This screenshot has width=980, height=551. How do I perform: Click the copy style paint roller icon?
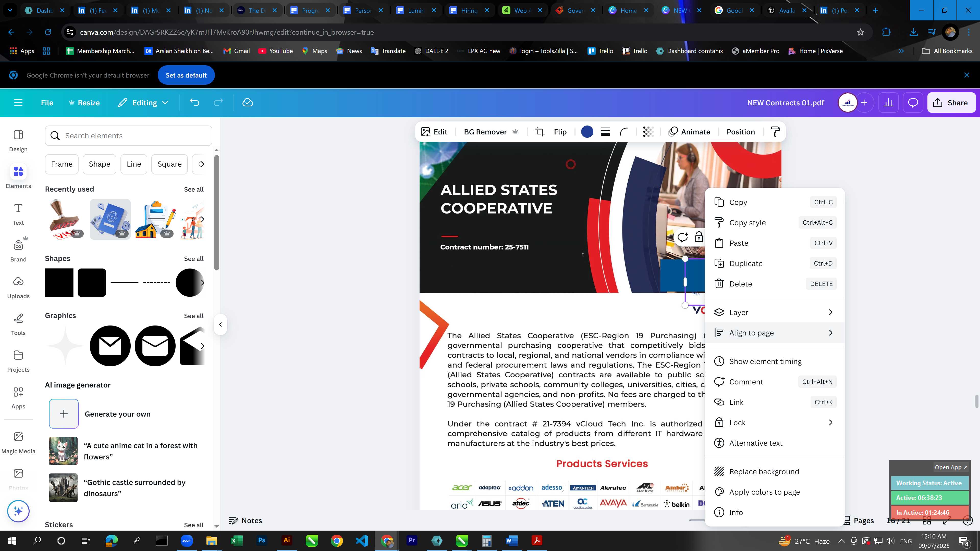click(x=775, y=132)
